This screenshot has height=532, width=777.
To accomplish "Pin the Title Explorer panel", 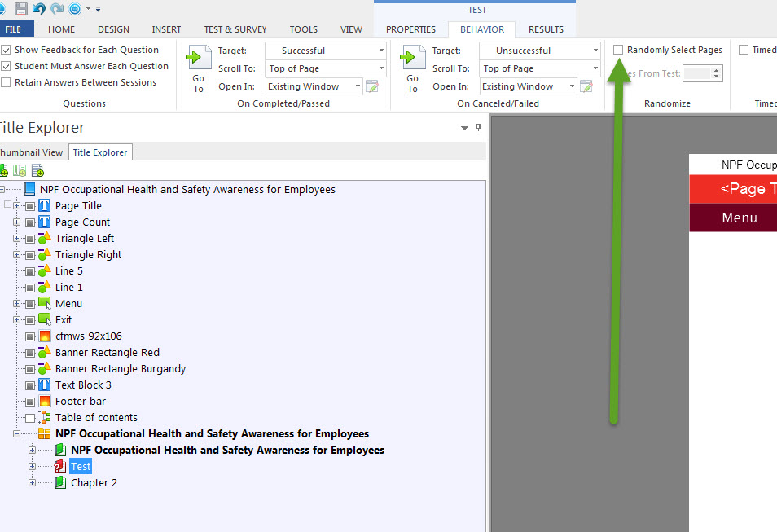I will click(478, 127).
